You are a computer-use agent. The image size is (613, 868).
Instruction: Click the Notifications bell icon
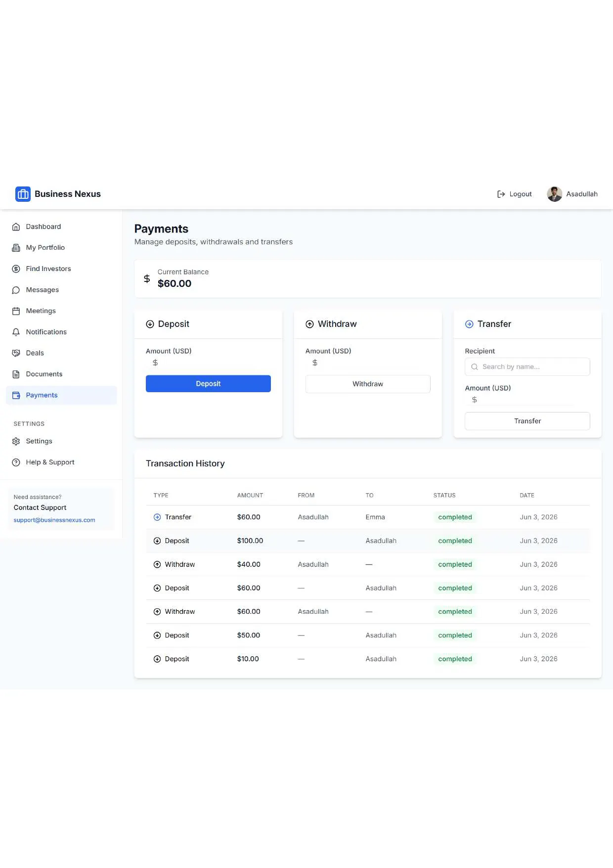click(16, 332)
